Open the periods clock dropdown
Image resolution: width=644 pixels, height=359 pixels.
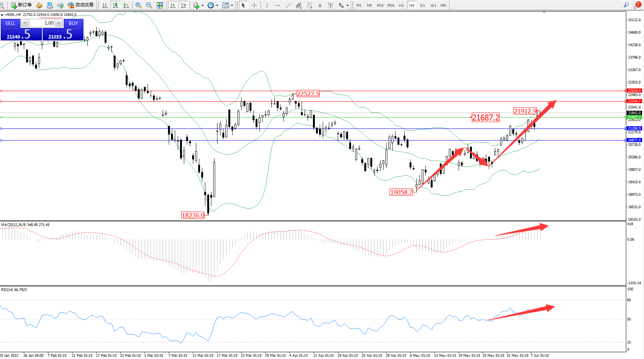(x=217, y=5)
